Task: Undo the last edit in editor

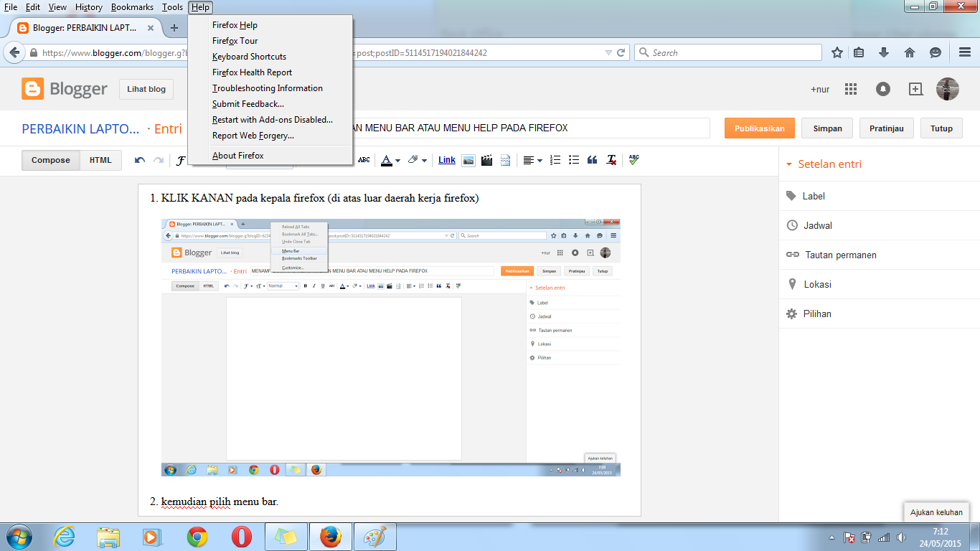Action: (x=140, y=160)
